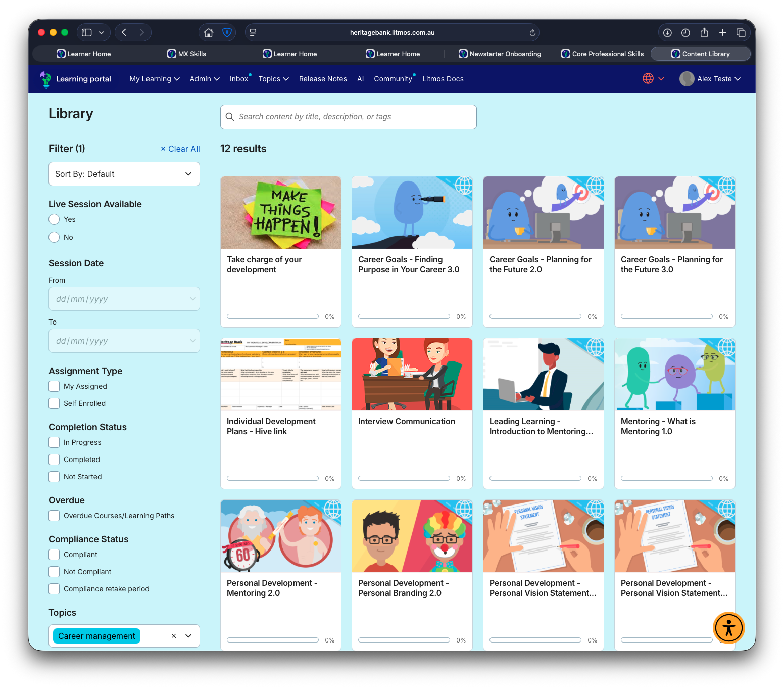784x688 pixels.
Task: Open the Share icon in the browser toolbar
Action: coord(704,32)
